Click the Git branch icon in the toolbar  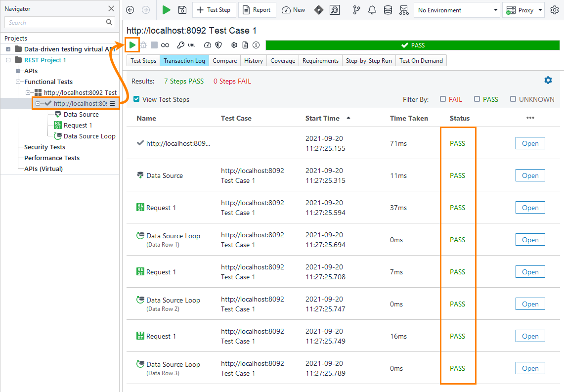[357, 10]
